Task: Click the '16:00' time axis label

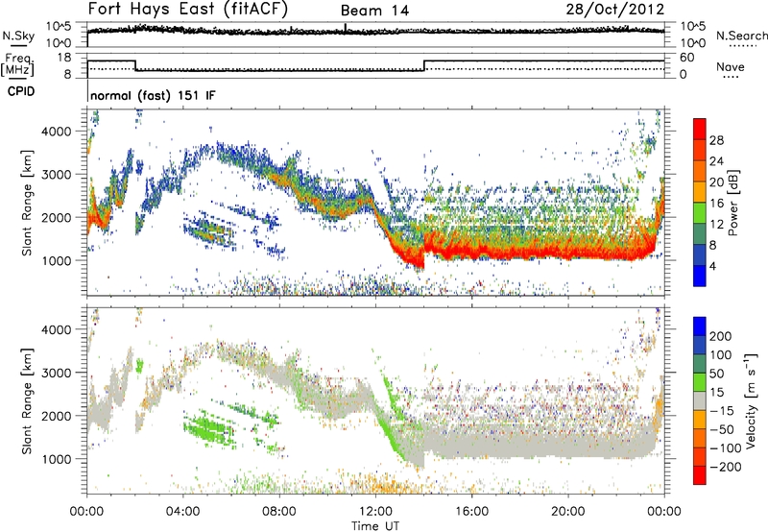Action: [x=471, y=512]
